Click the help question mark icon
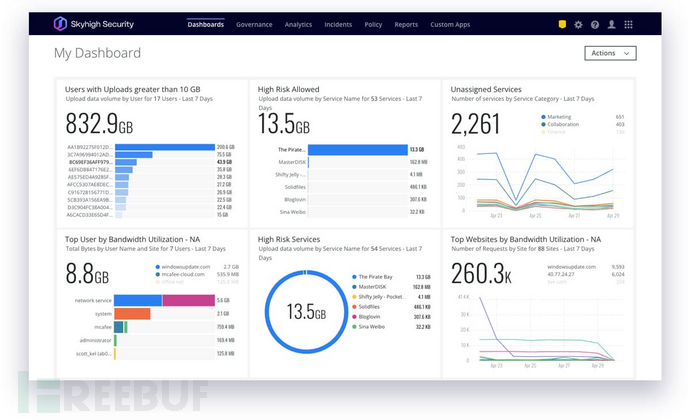The image size is (690, 420). [x=594, y=24]
